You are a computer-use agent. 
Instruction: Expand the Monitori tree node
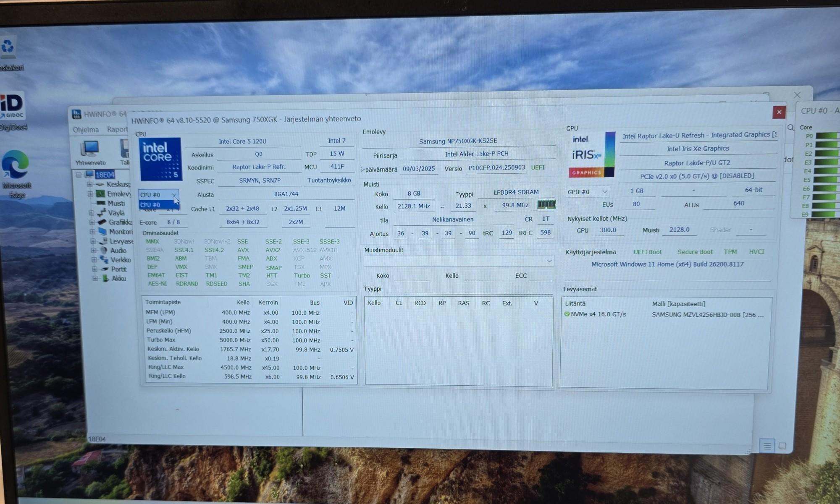[92, 232]
